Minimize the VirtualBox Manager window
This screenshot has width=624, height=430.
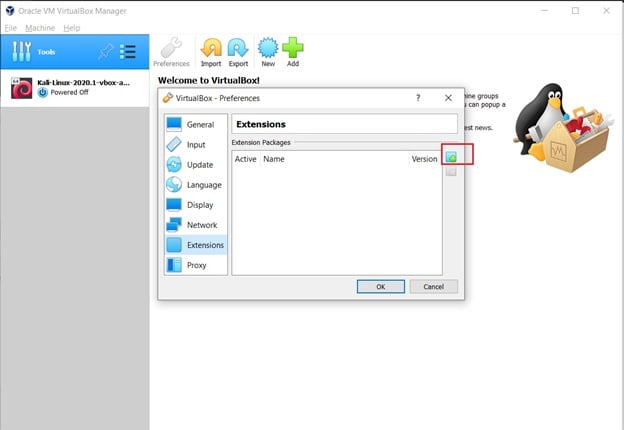[545, 11]
